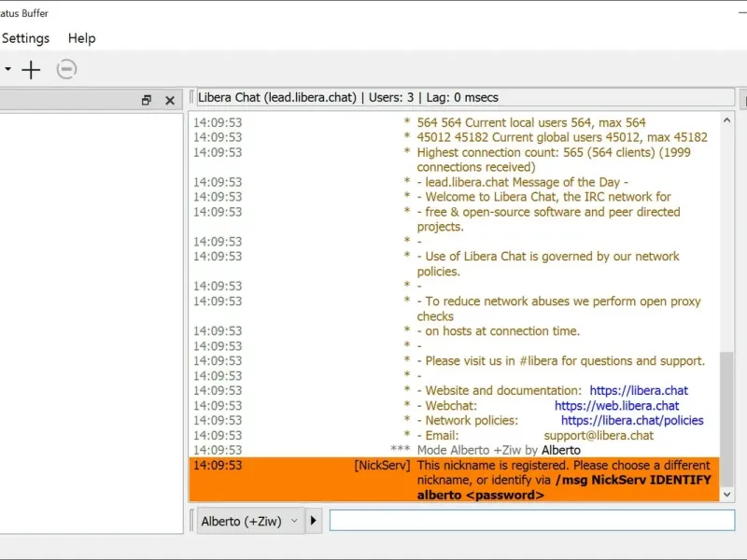This screenshot has width=747, height=560.
Task: Float the side dock panel using its undock icon
Action: tap(147, 100)
